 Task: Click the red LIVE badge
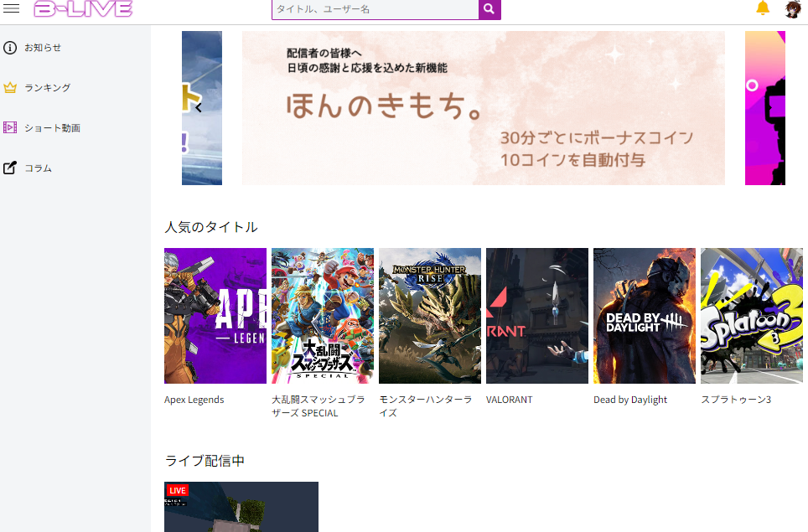point(178,490)
